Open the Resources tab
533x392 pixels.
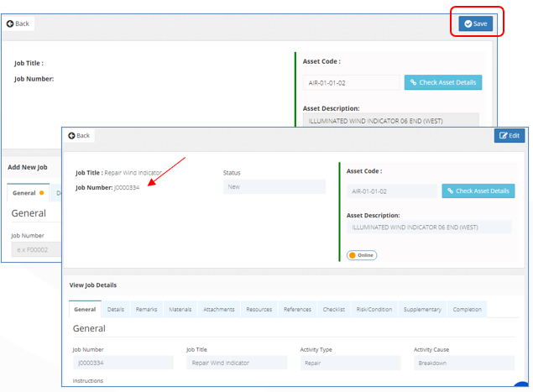click(259, 310)
